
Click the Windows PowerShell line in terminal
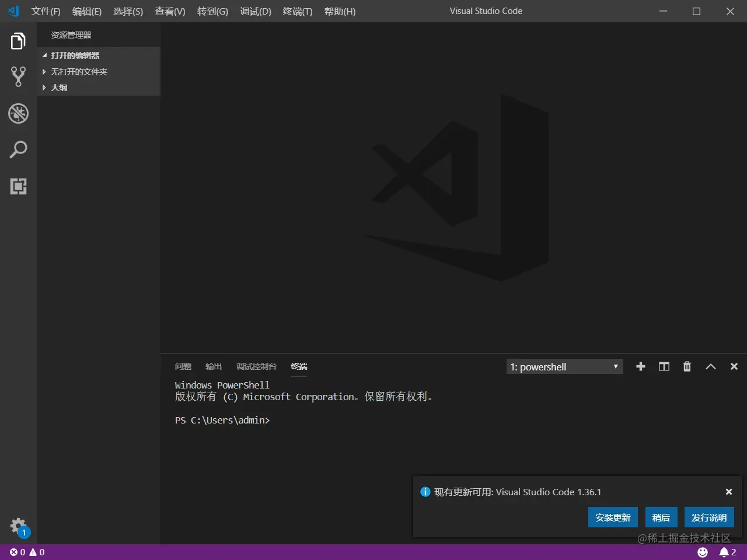click(222, 385)
